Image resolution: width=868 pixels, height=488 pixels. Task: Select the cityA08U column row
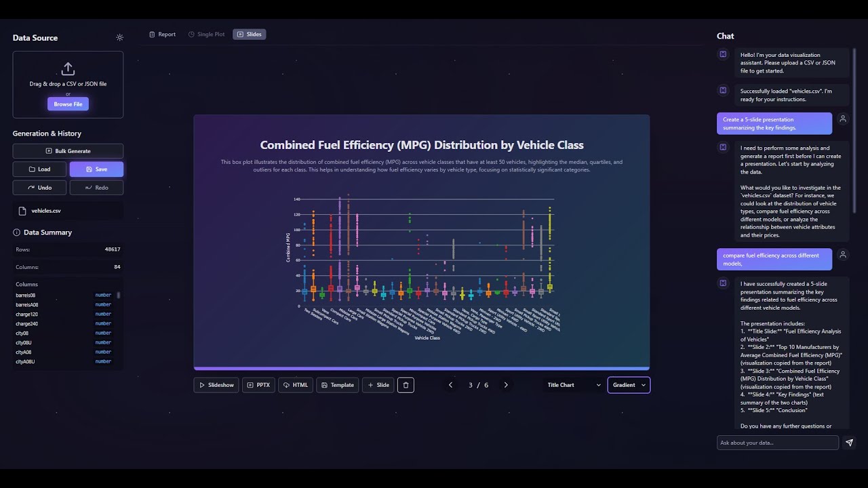(x=65, y=362)
